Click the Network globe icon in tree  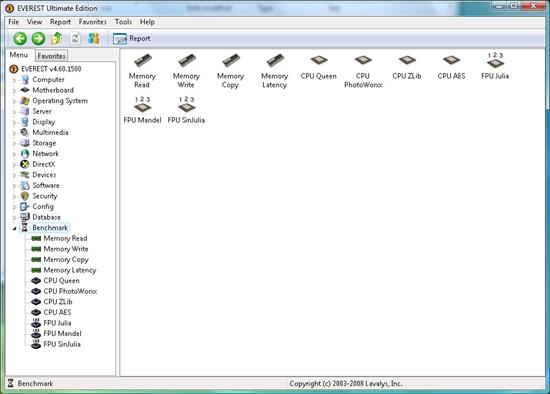[25, 154]
